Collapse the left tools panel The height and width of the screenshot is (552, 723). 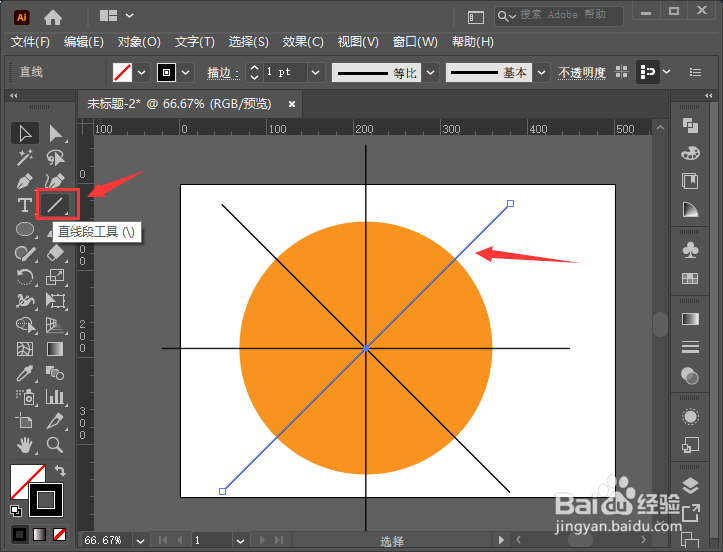[x=14, y=95]
